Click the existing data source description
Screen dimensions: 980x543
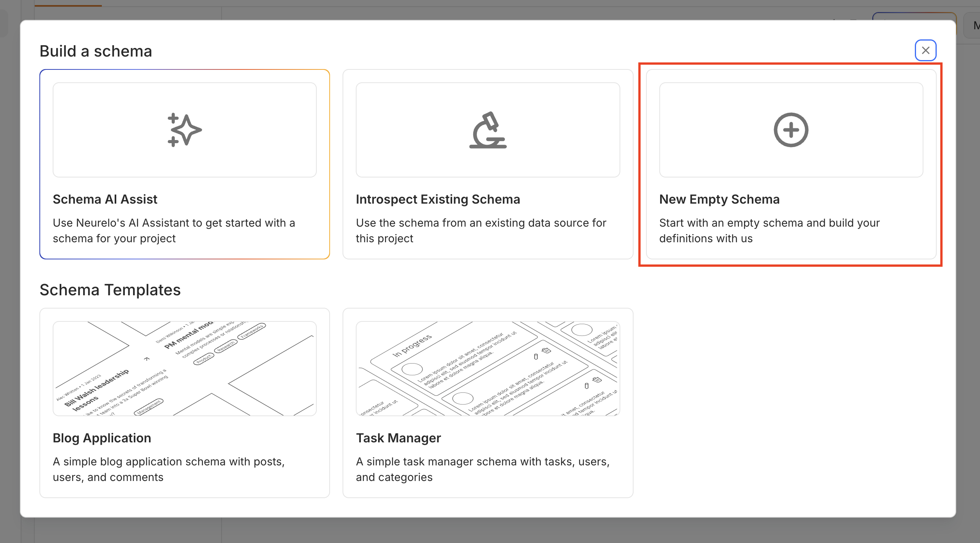481,231
